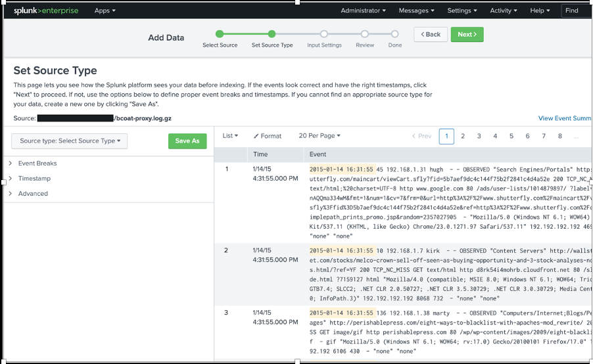
Task: Open the Settings menu
Action: point(462,11)
